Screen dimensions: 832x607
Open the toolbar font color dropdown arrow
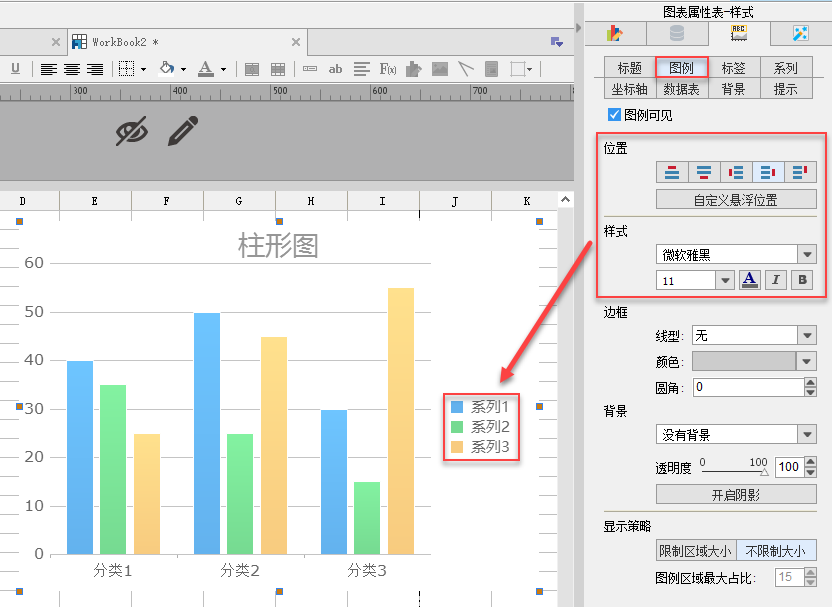(x=223, y=70)
